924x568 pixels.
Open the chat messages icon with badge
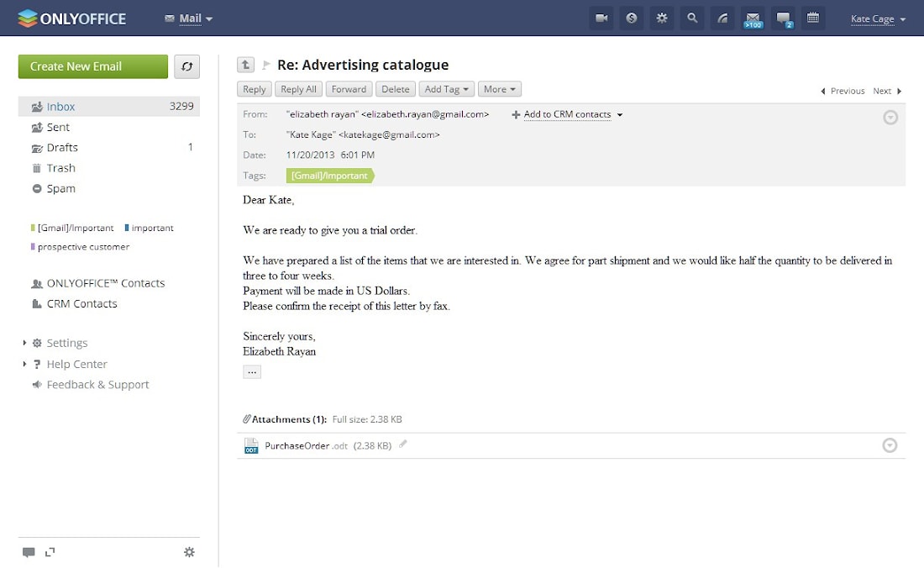pos(783,18)
